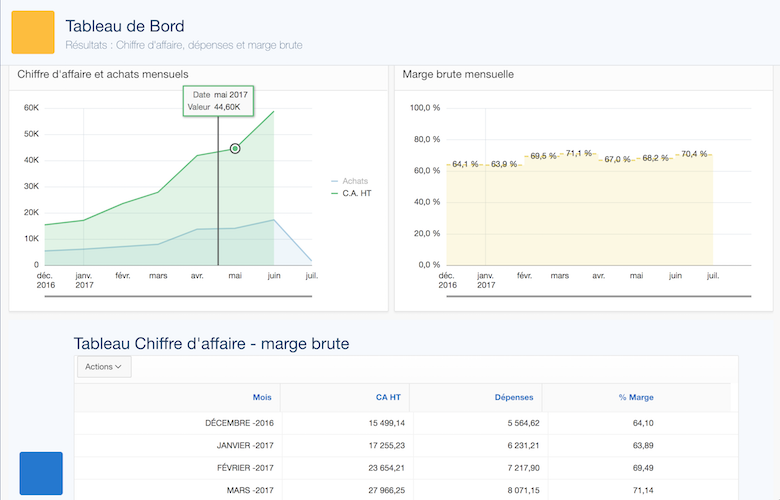This screenshot has height=500, width=780.
Task: Sort by the Mois column header
Action: pyautogui.click(x=262, y=397)
